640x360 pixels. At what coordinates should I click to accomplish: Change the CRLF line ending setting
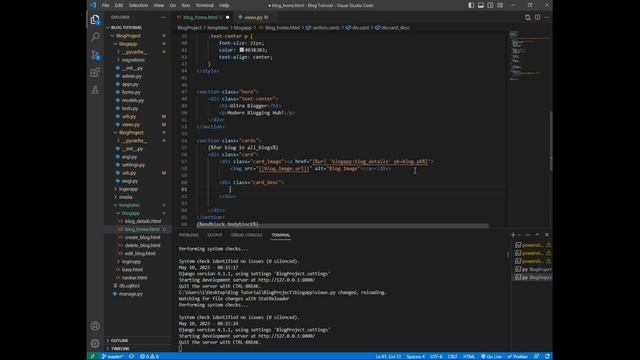[452, 356]
